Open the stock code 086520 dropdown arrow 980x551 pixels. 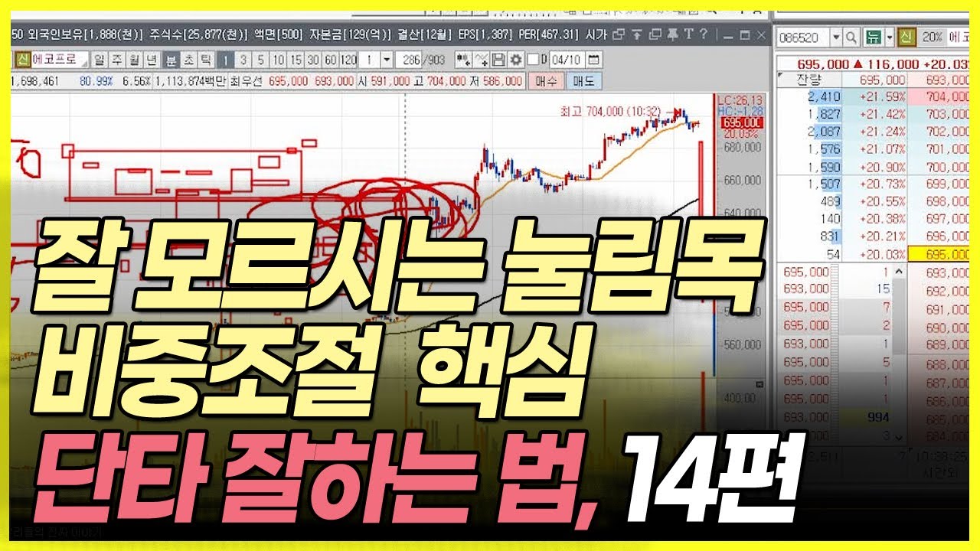coord(836,37)
